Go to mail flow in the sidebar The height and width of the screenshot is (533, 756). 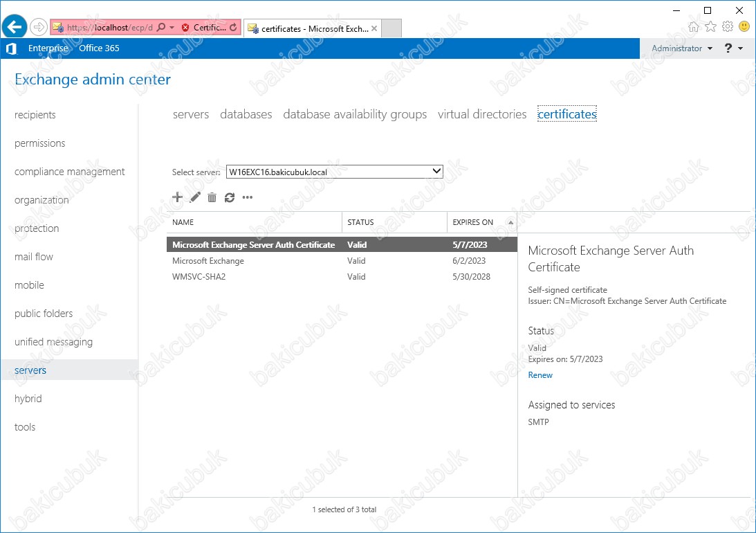coord(34,257)
